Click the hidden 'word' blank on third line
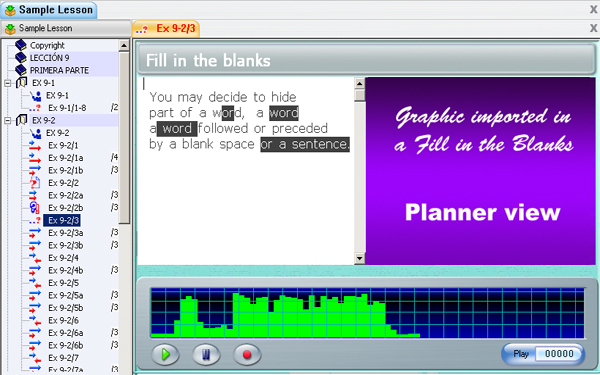 (177, 129)
